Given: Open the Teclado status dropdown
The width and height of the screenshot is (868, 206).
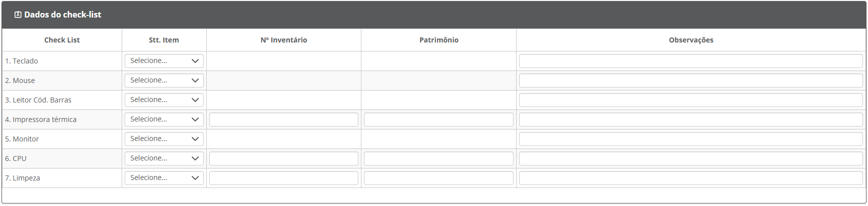Looking at the screenshot, I should (164, 61).
